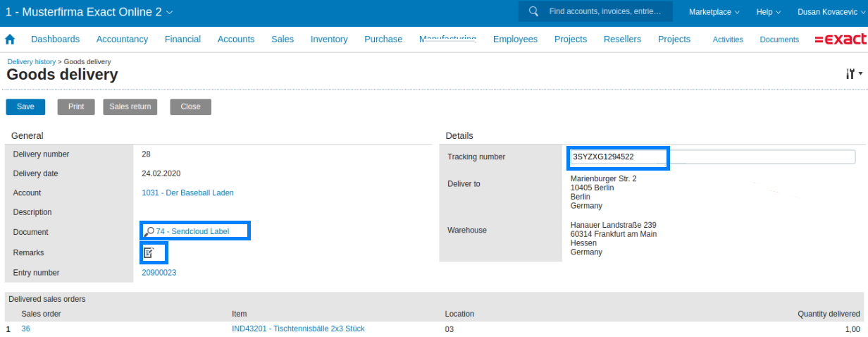Focus the Tracking number field

[712, 157]
